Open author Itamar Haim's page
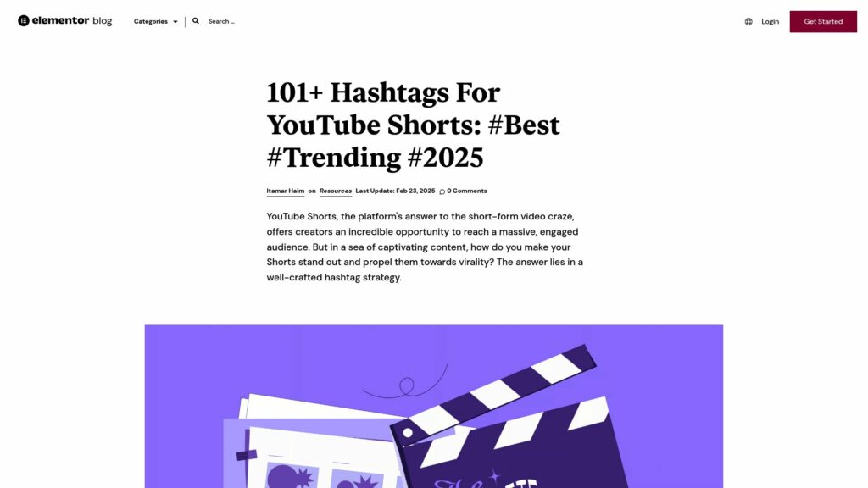 [x=286, y=191]
